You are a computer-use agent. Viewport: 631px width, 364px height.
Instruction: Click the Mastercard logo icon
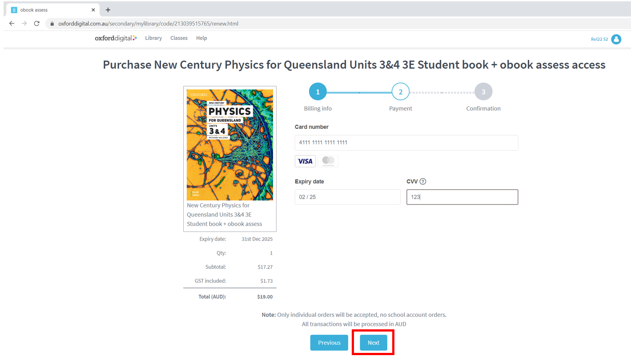click(x=328, y=161)
